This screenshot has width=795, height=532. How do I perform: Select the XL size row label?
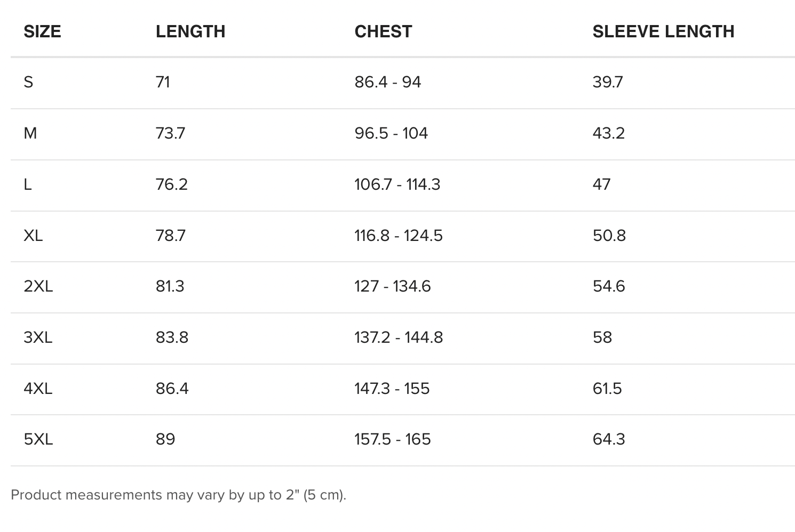point(33,236)
